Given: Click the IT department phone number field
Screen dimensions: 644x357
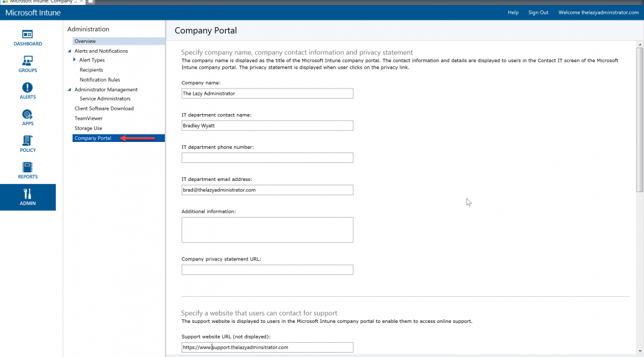Looking at the screenshot, I should click(267, 157).
